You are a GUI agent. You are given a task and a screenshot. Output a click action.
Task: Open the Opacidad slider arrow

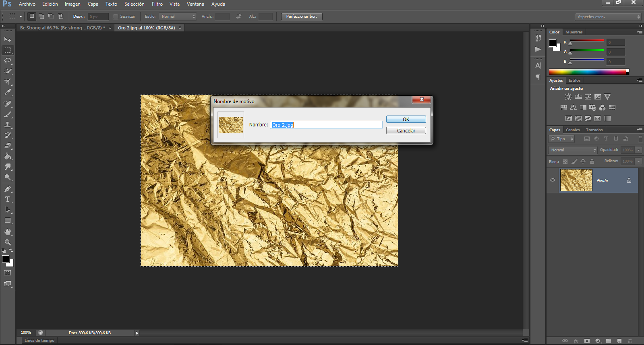click(638, 150)
